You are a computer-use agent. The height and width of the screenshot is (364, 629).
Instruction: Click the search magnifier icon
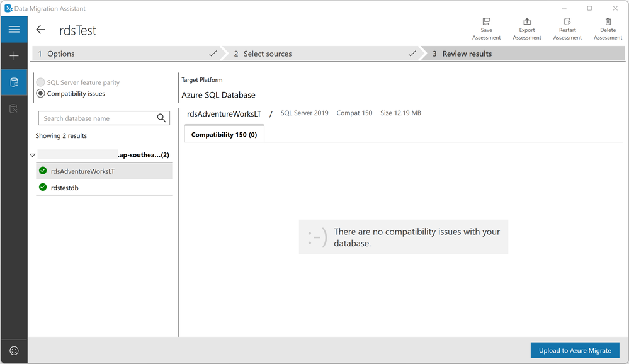point(161,118)
